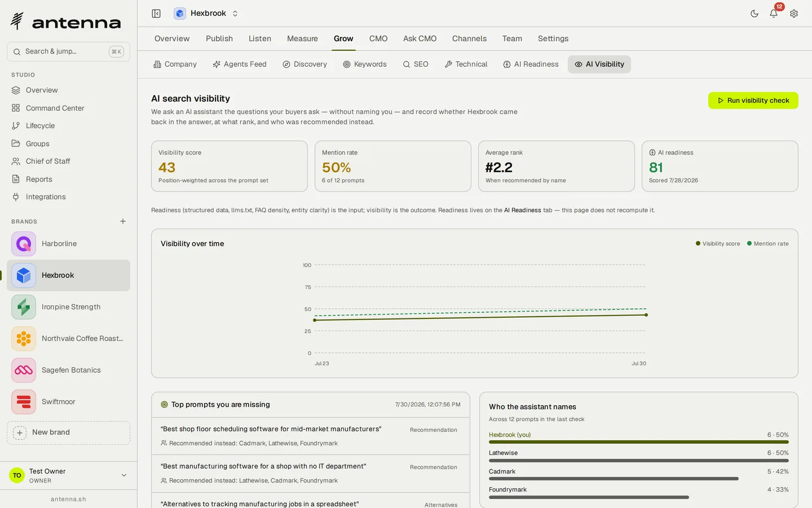The image size is (812, 508).
Task: Click the Hexbrook cube icon in header
Action: [180, 14]
